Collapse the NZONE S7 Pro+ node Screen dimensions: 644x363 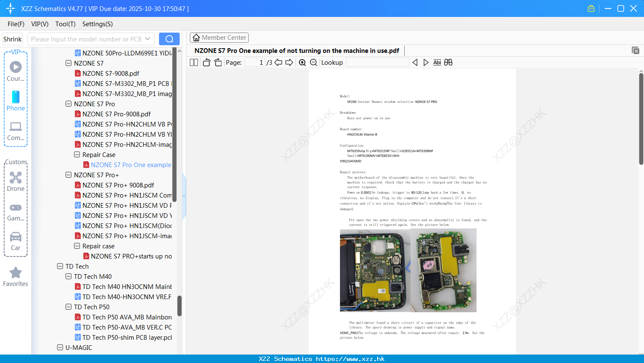tap(69, 175)
